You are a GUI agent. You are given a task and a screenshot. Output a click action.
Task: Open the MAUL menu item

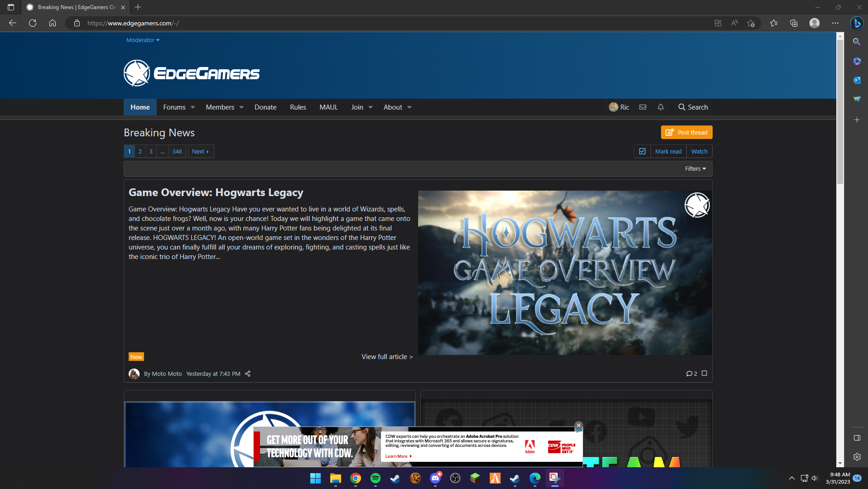(328, 107)
